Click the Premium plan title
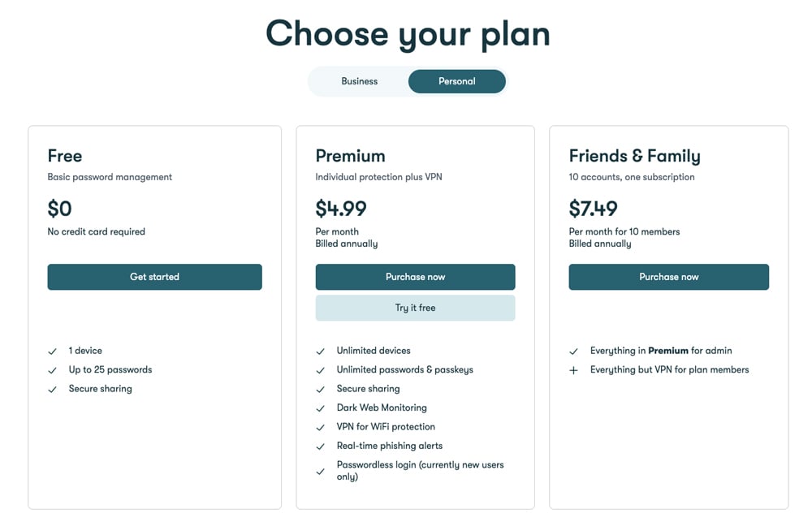 click(350, 156)
